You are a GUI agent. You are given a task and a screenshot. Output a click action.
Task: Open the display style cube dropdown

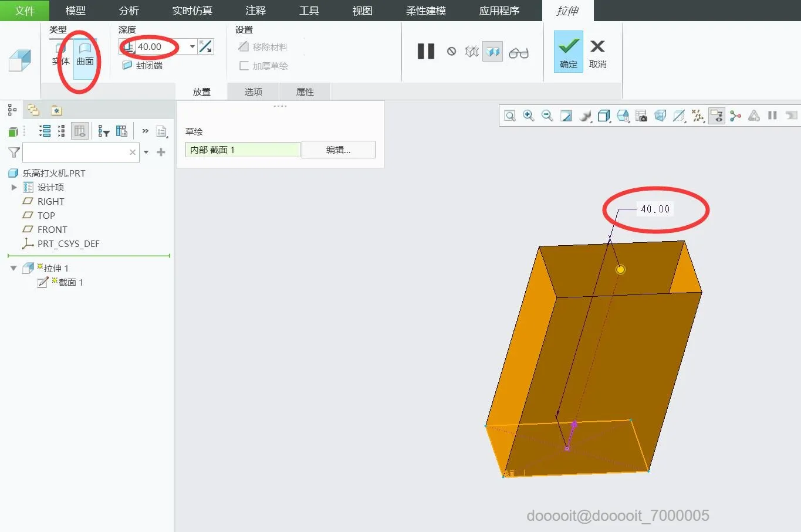click(x=604, y=116)
